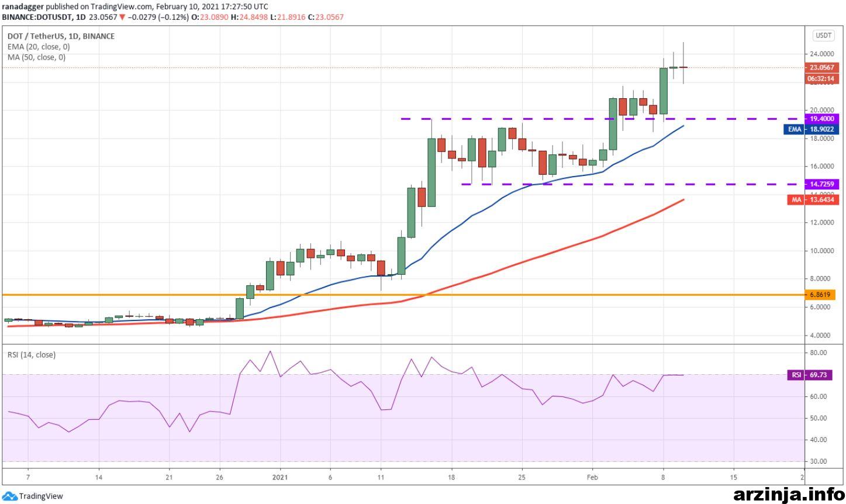The height and width of the screenshot is (504, 846).
Task: Click the purple 14.7259 price label
Action: point(823,184)
